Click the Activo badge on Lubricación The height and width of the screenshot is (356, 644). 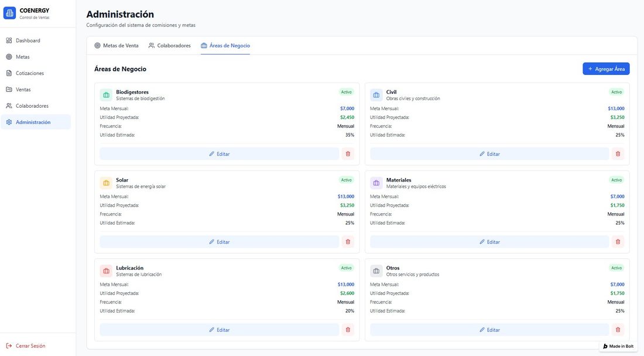pos(346,268)
